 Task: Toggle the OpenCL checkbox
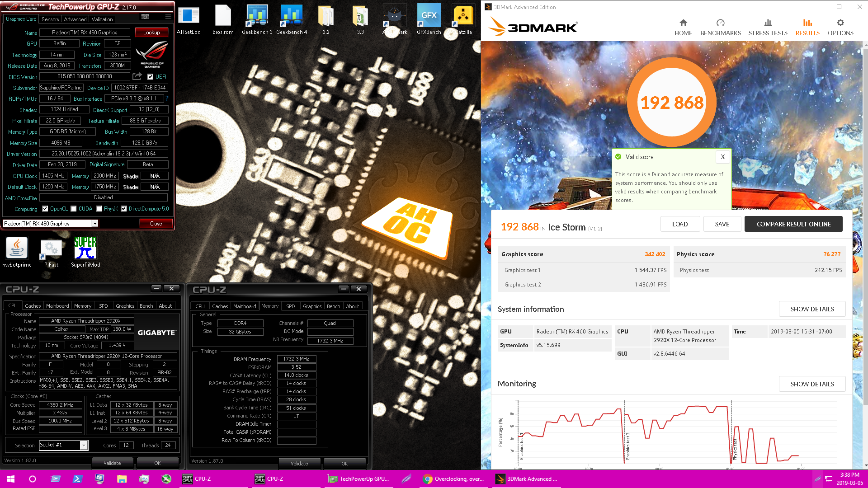point(45,209)
